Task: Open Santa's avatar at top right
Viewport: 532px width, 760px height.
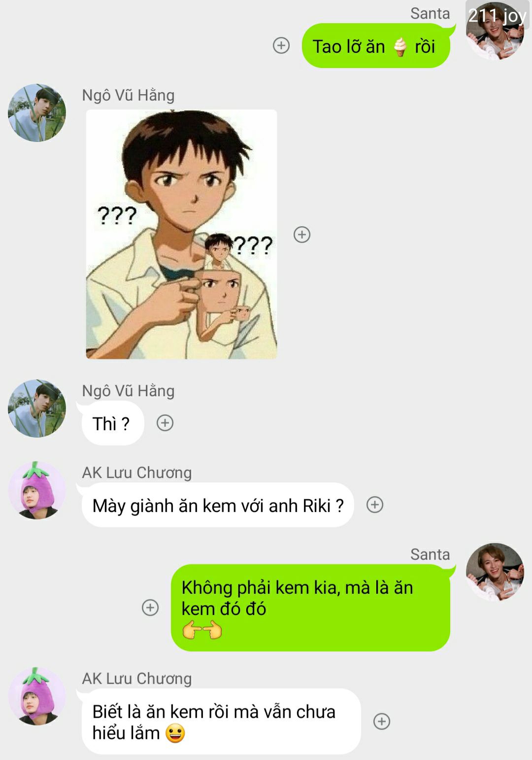Action: click(495, 31)
